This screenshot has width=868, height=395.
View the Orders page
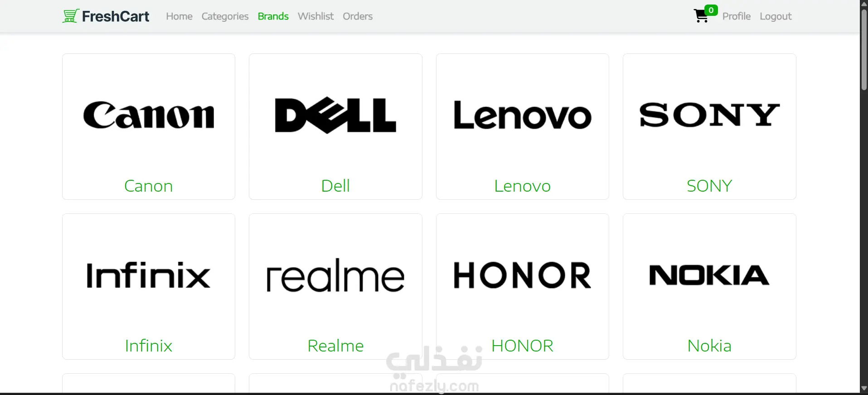(358, 16)
